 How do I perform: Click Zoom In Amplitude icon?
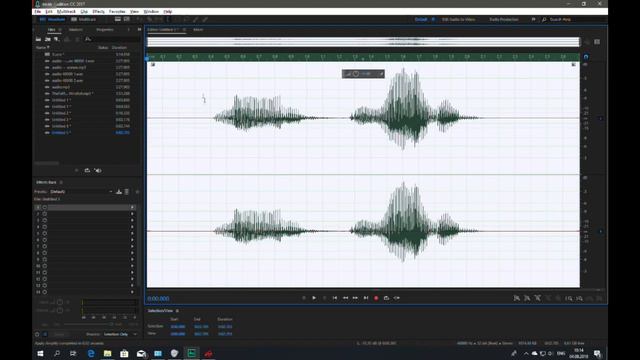[x=517, y=298]
